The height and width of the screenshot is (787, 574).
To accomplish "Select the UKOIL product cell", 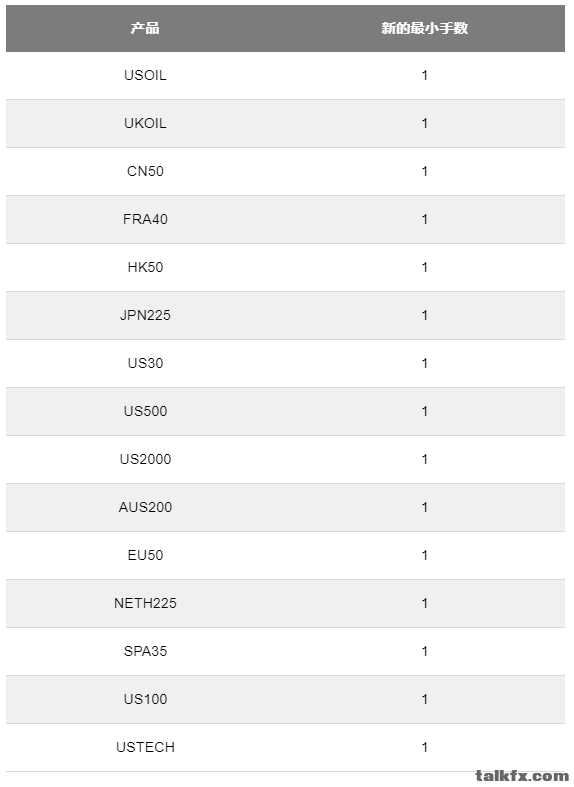I will [x=145, y=123].
